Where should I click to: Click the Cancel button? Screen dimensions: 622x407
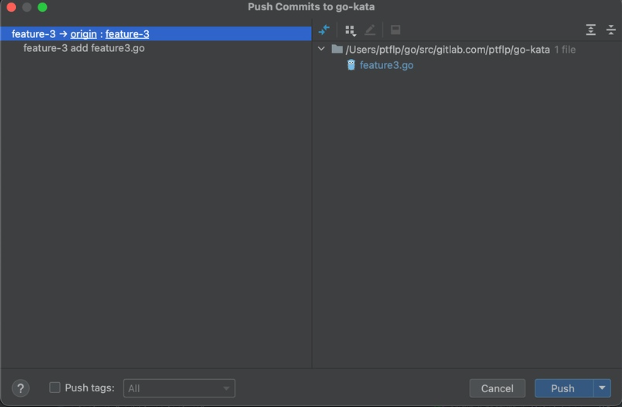[497, 388]
